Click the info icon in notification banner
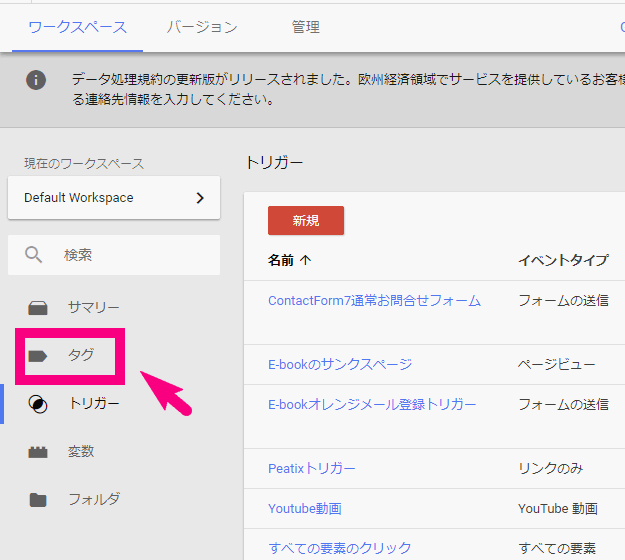Screen dimensions: 625x560 pyautogui.click(x=37, y=80)
